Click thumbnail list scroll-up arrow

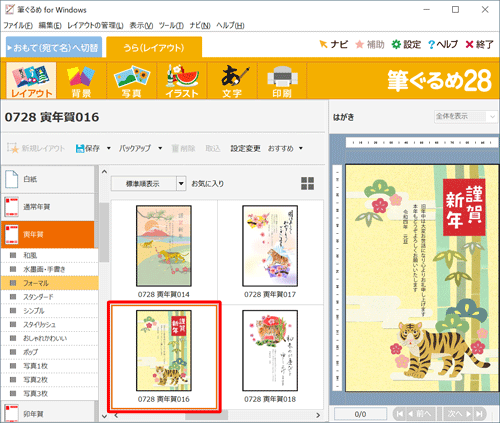(104, 172)
